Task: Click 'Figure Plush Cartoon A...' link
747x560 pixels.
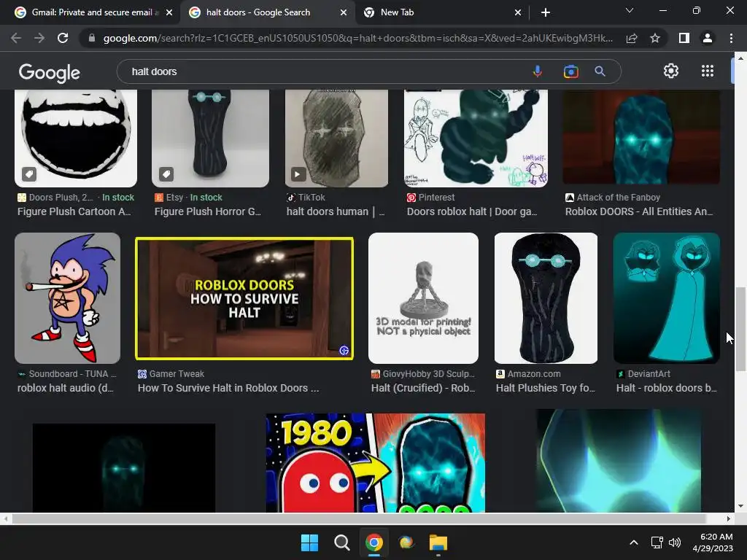Action: click(74, 211)
